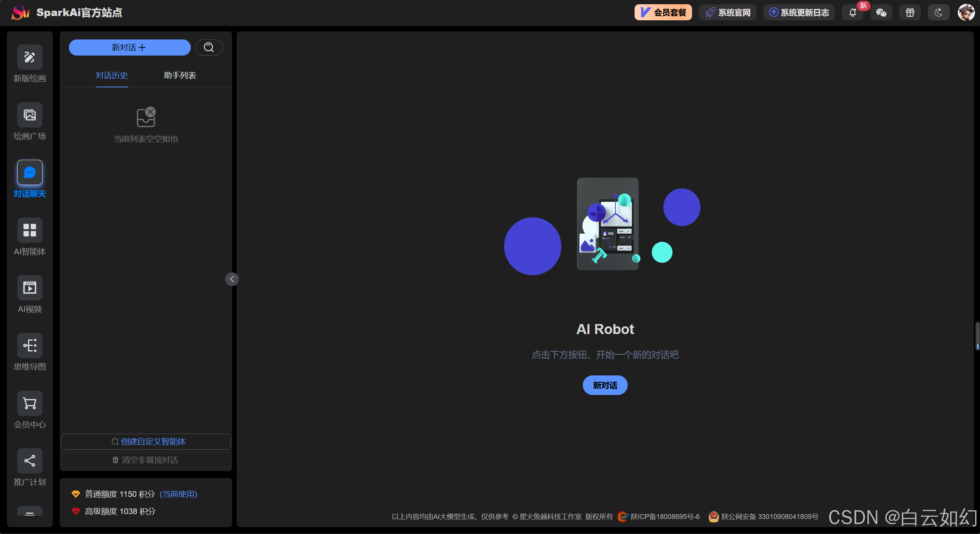Screen dimensions: 980x534
Task: Open the 系统更新日志 button
Action: (x=799, y=13)
